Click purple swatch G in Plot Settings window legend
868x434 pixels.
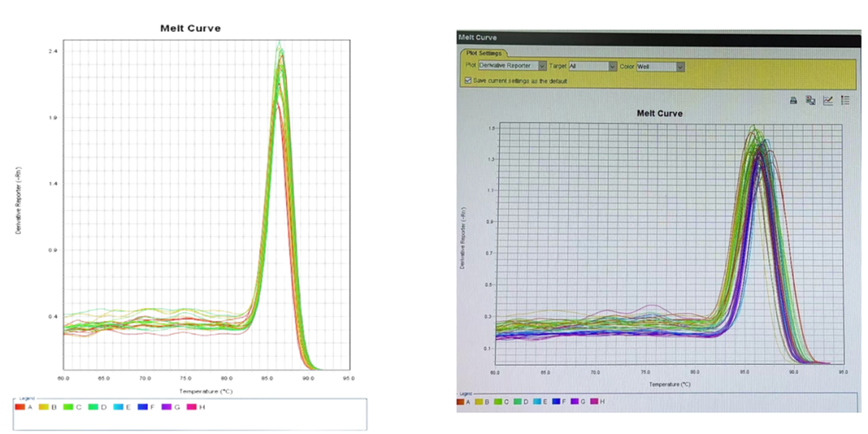click(x=575, y=401)
